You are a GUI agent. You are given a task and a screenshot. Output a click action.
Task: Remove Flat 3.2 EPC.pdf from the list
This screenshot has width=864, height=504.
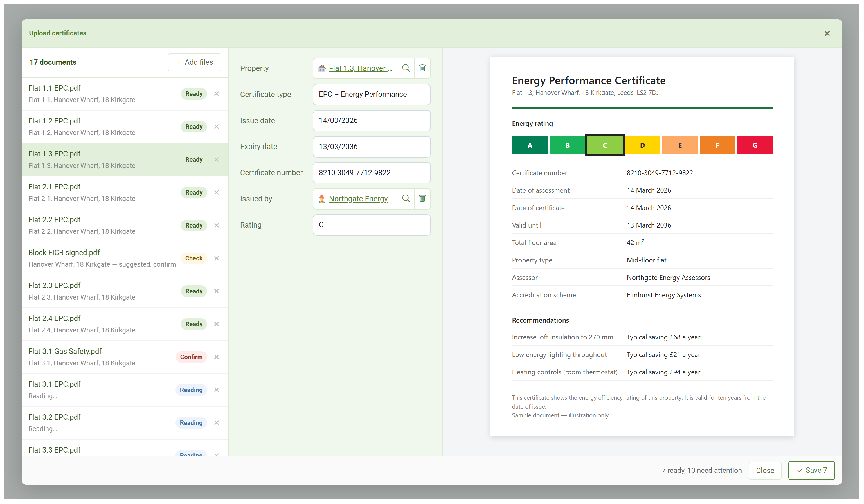[216, 423]
